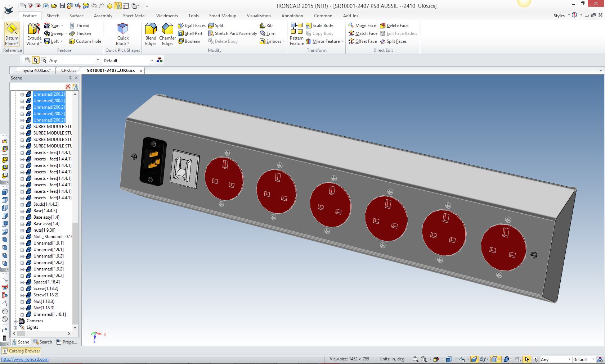The image size is (605, 364).
Task: Click the Extrude Wizard icon
Action: tap(34, 29)
